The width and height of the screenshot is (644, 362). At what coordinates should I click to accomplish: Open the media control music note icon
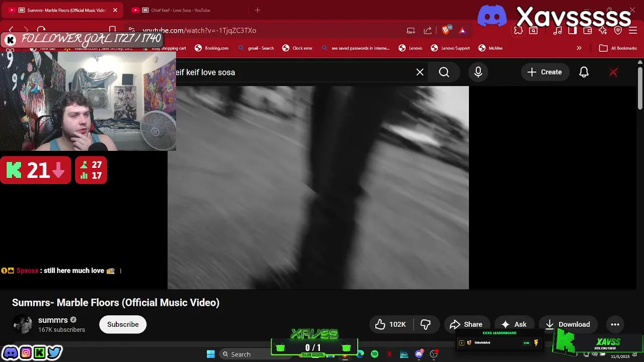pos(557,31)
